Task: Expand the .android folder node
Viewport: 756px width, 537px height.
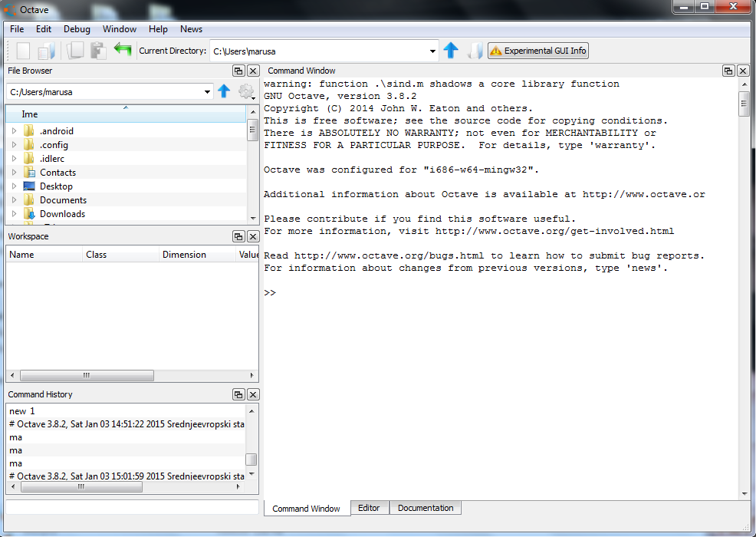Action: 14,131
